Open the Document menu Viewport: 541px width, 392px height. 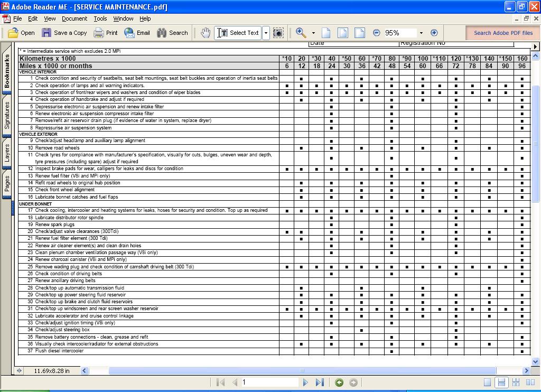click(x=74, y=18)
